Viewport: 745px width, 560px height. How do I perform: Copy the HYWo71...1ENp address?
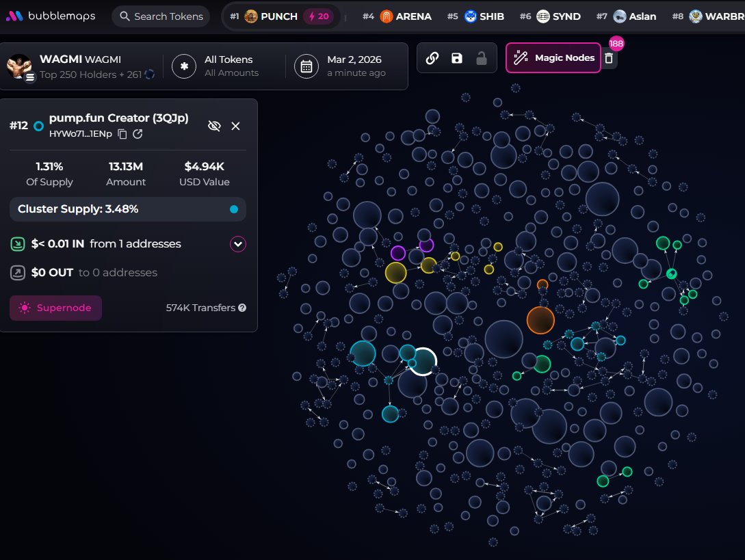point(122,134)
